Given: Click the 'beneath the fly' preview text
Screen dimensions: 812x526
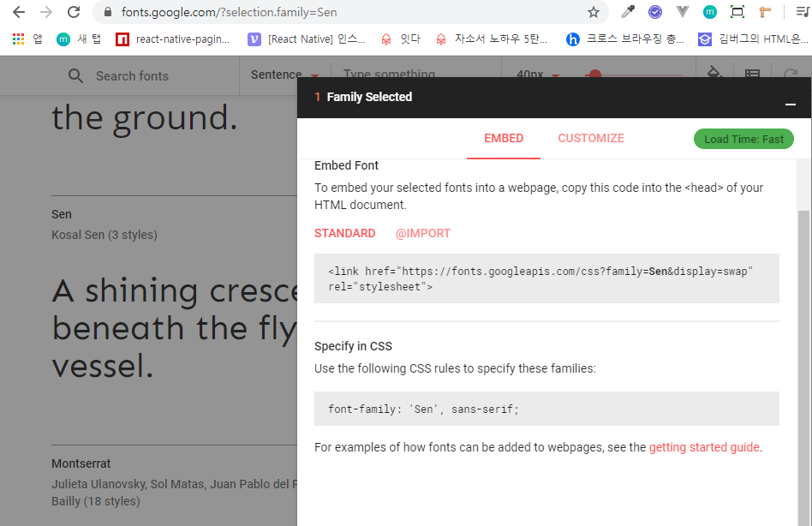Looking at the screenshot, I should tap(175, 329).
